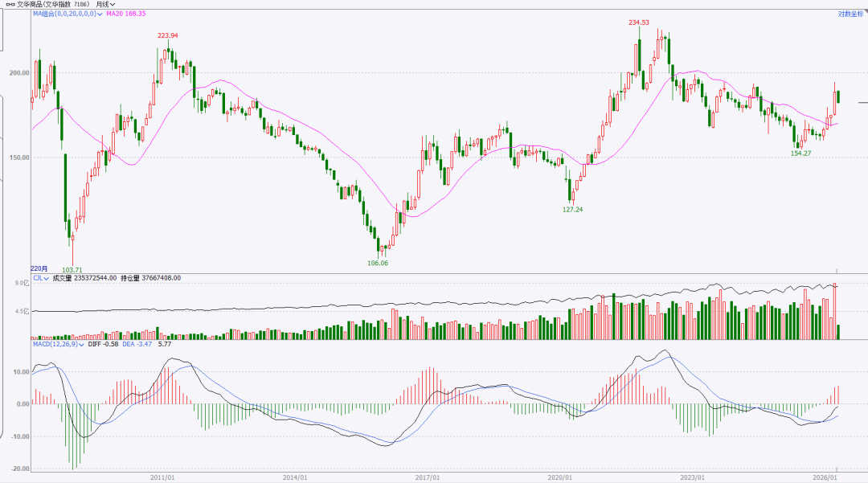This screenshot has height=483, width=868.
Task: Click the 223.94 high price marker
Action: tap(168, 36)
